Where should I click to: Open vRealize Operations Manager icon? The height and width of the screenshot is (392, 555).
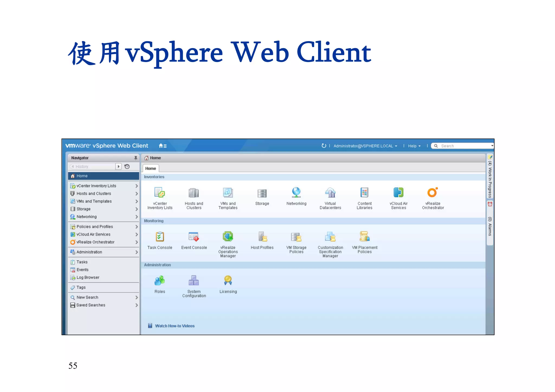[228, 237]
